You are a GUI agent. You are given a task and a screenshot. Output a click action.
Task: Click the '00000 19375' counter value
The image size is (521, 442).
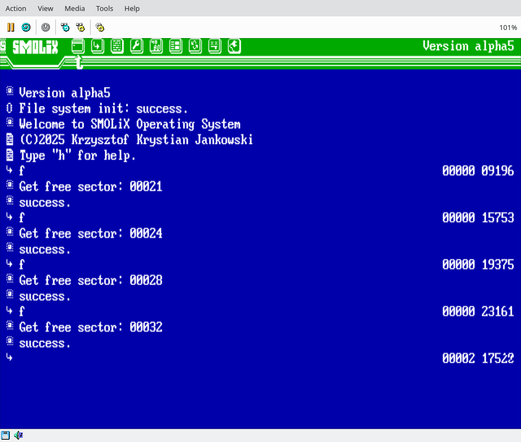click(478, 265)
